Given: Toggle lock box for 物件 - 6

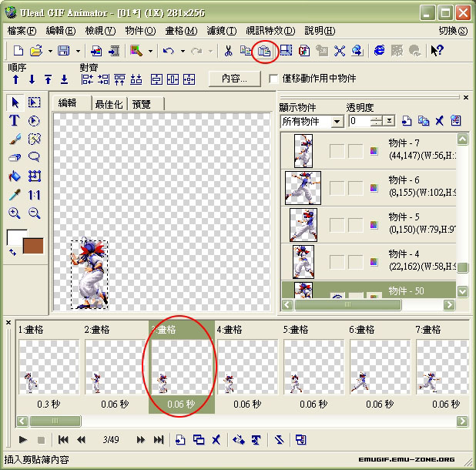Looking at the screenshot, I should (356, 188).
